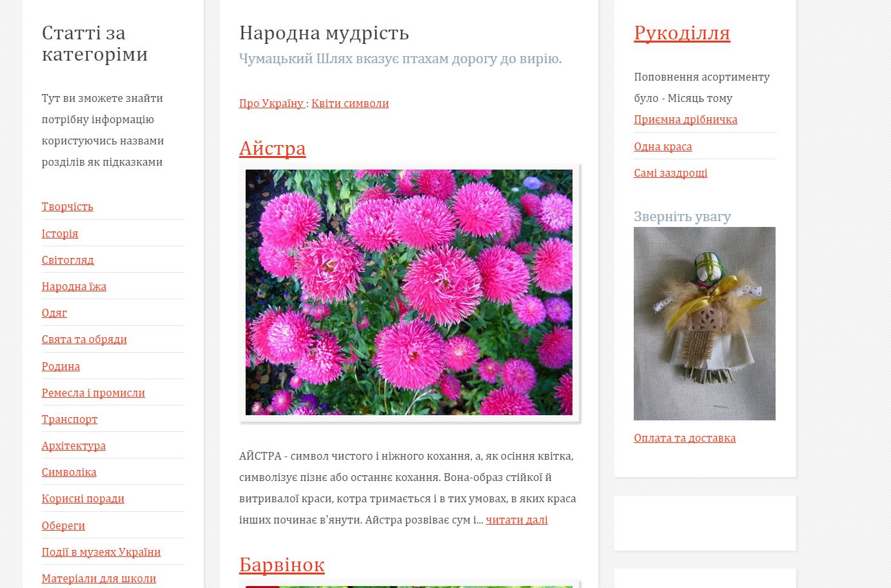The image size is (891, 588).
Task: Go to the Архітектура category
Action: (x=73, y=446)
